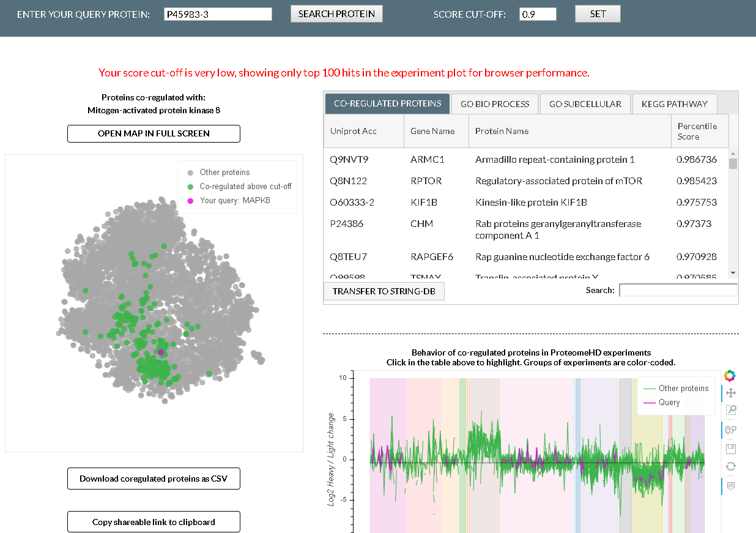Viewport: 756px width, 533px height.
Task: Toggle the Hover tooltip tool
Action: pyautogui.click(x=730, y=486)
